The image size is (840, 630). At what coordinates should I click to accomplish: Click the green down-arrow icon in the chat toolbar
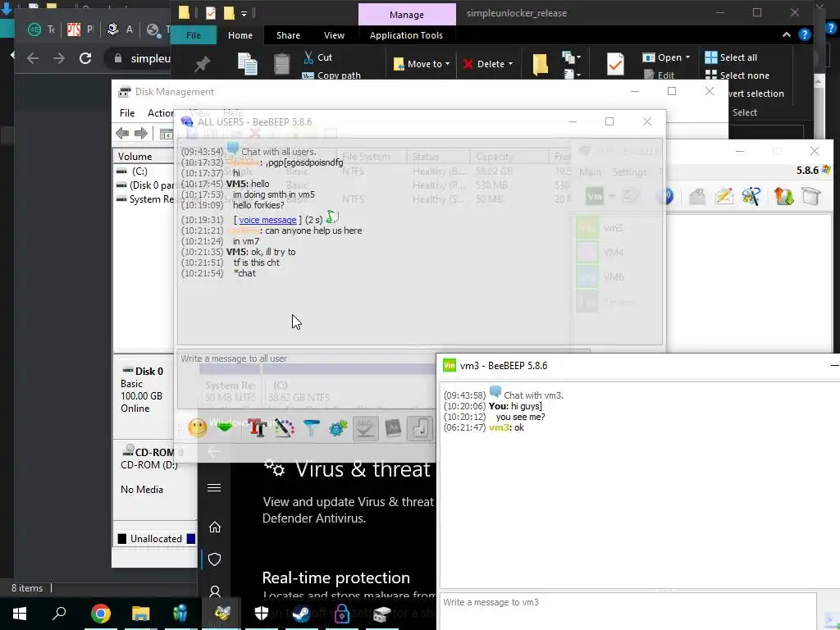[x=225, y=427]
